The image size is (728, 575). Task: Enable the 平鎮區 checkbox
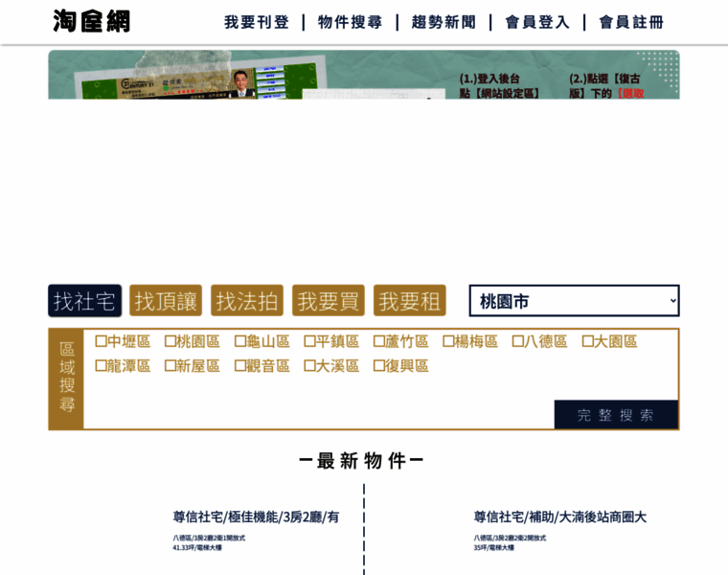[309, 341]
